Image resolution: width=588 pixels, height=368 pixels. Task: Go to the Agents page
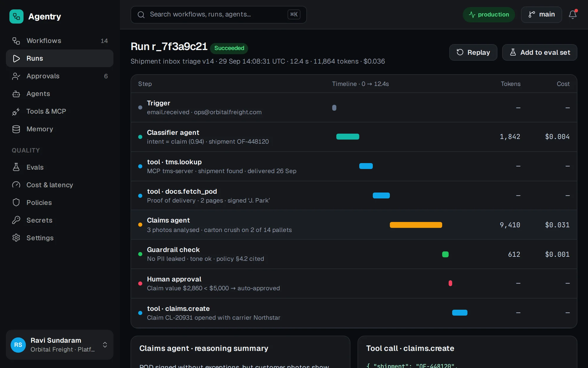60,94
